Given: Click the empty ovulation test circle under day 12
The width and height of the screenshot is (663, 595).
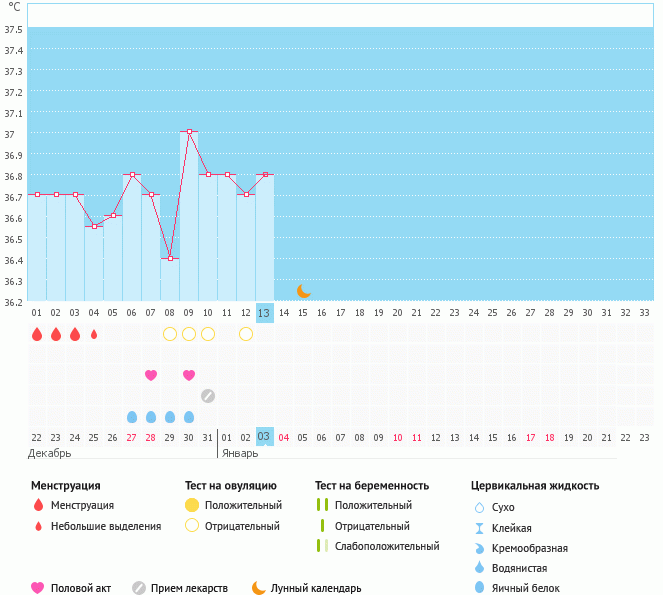Looking at the screenshot, I should (x=246, y=334).
